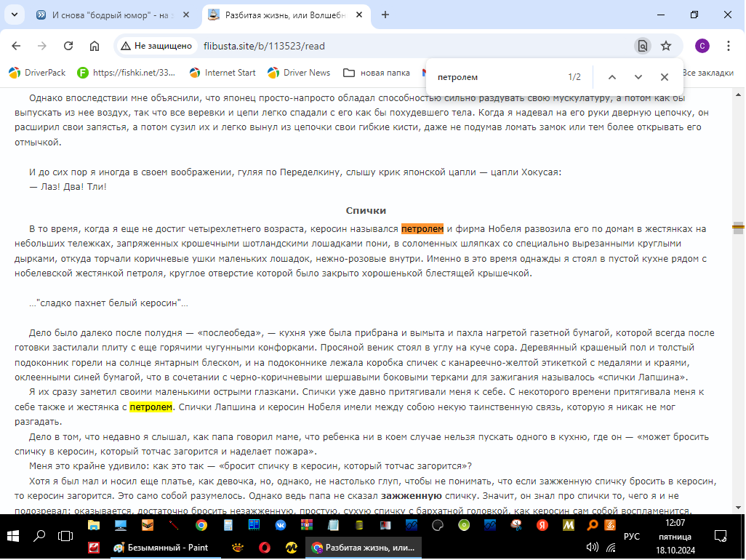746x560 pixels.
Task: Jump to the previous search match
Action: [612, 77]
